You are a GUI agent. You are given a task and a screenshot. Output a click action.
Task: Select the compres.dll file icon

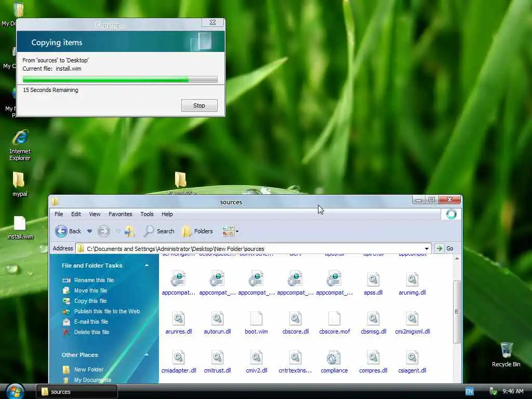pos(373,357)
